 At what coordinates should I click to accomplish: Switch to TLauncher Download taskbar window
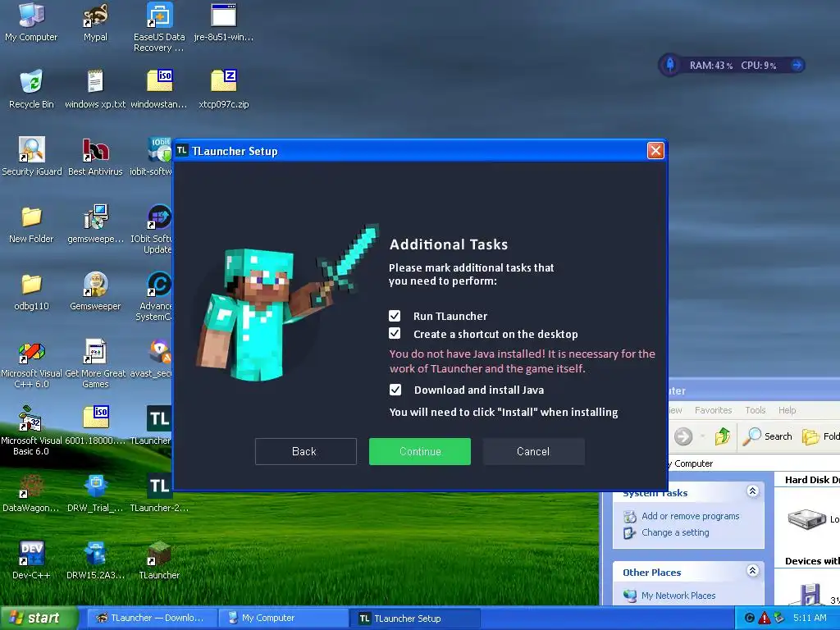152,618
